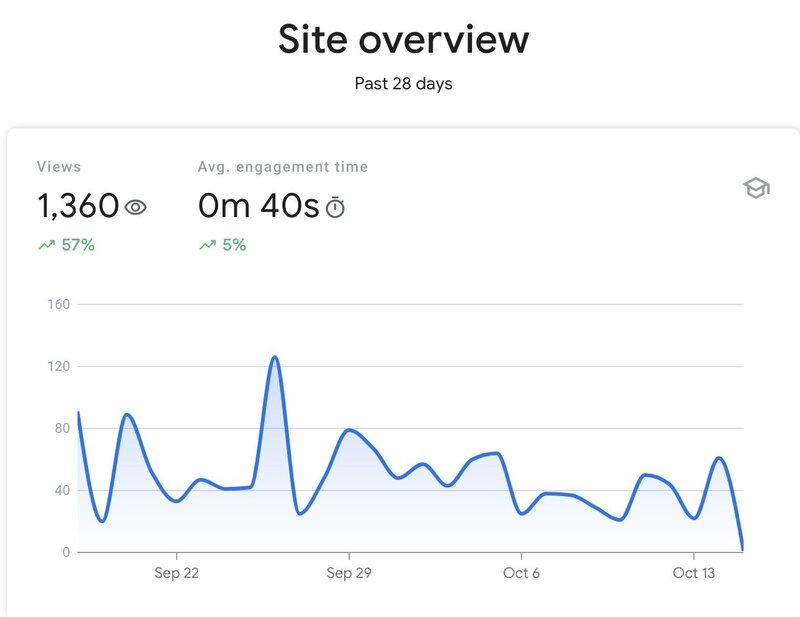Click the Oct 6 date label

[x=521, y=573]
